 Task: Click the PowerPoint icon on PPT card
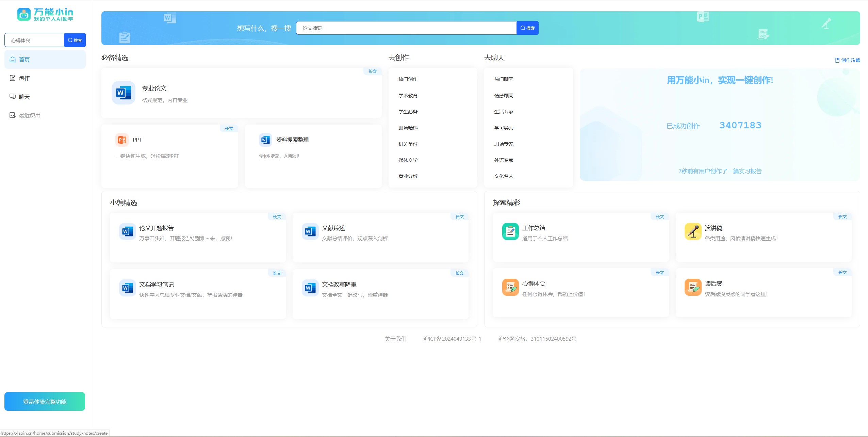point(122,140)
